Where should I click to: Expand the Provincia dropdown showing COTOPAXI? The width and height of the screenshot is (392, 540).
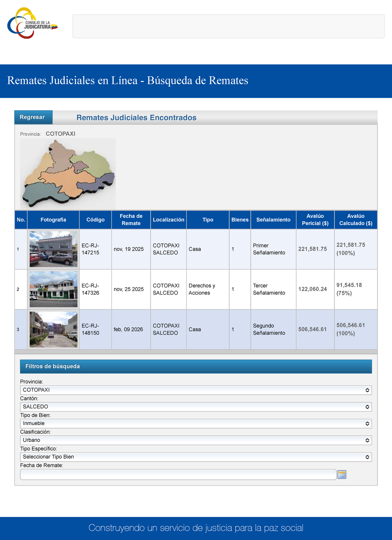(x=196, y=390)
